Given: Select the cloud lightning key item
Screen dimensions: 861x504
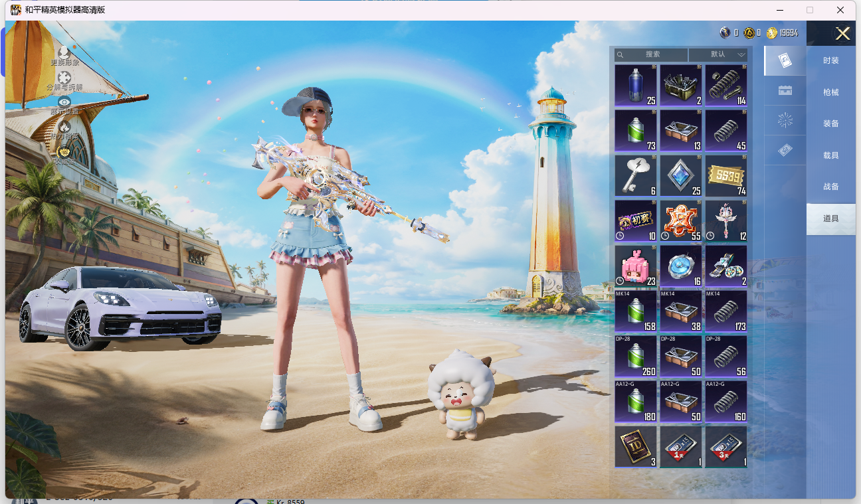Looking at the screenshot, I should [636, 175].
